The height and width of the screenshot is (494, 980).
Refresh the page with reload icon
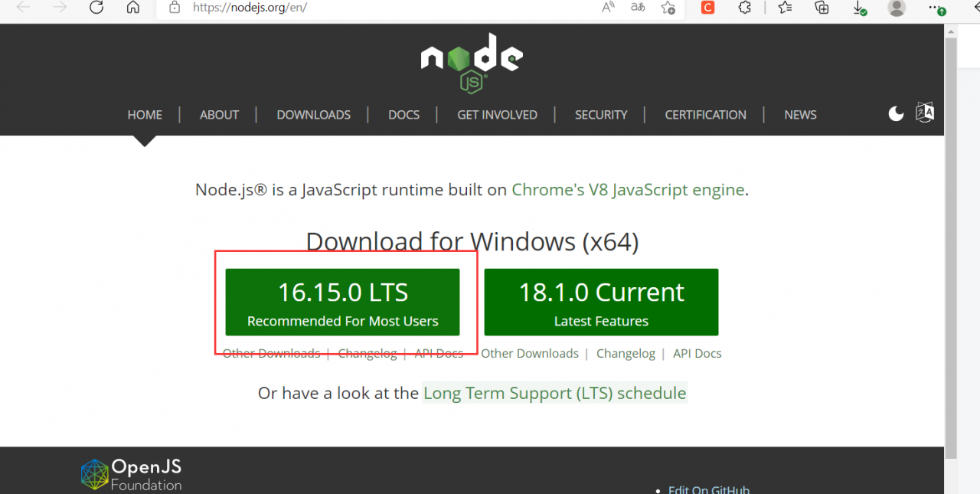pyautogui.click(x=96, y=8)
